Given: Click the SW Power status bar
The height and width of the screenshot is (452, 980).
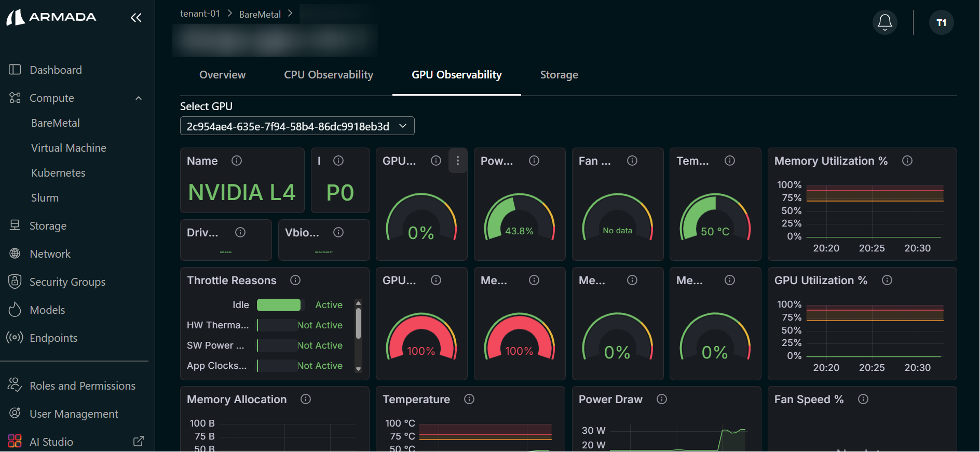Looking at the screenshot, I should click(x=278, y=345).
